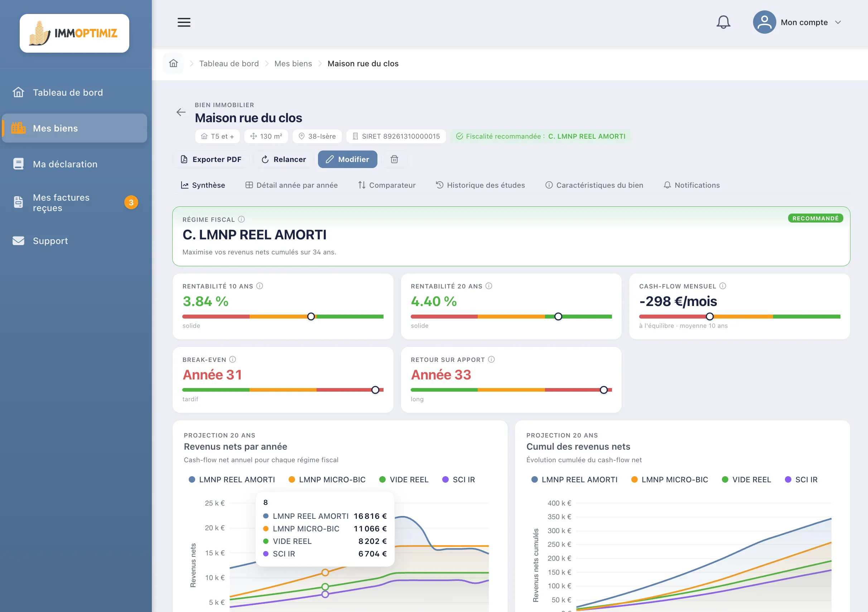This screenshot has width=868, height=612.
Task: Click the 3.84 % rentabilité value
Action: tap(206, 301)
